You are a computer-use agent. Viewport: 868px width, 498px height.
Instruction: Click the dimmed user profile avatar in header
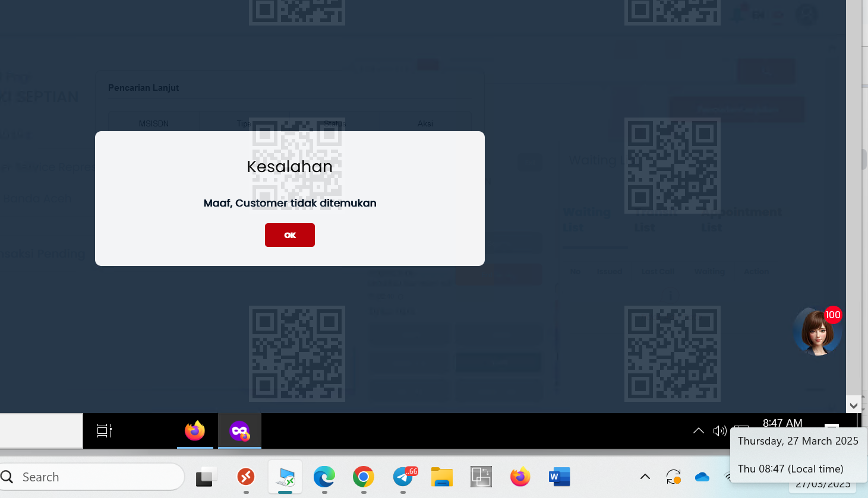(x=806, y=14)
